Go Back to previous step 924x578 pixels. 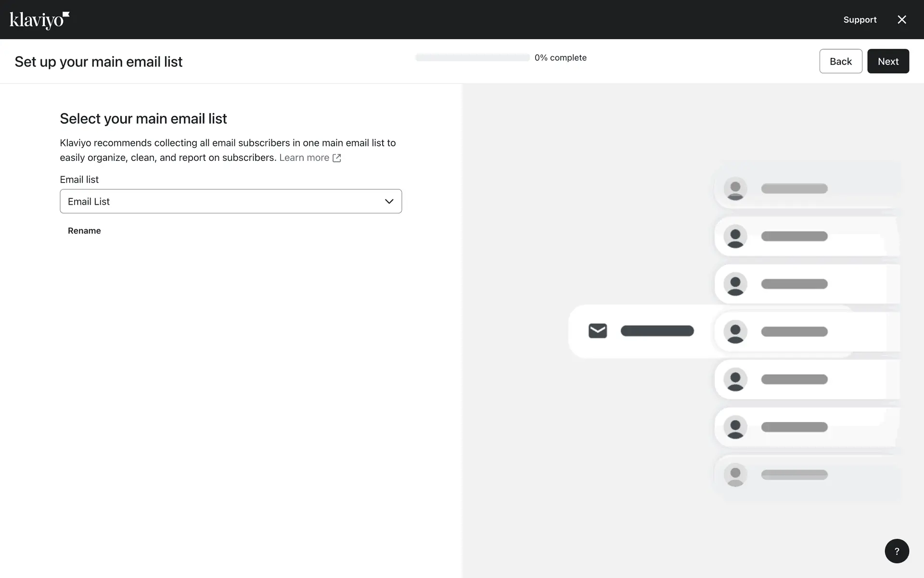click(840, 61)
